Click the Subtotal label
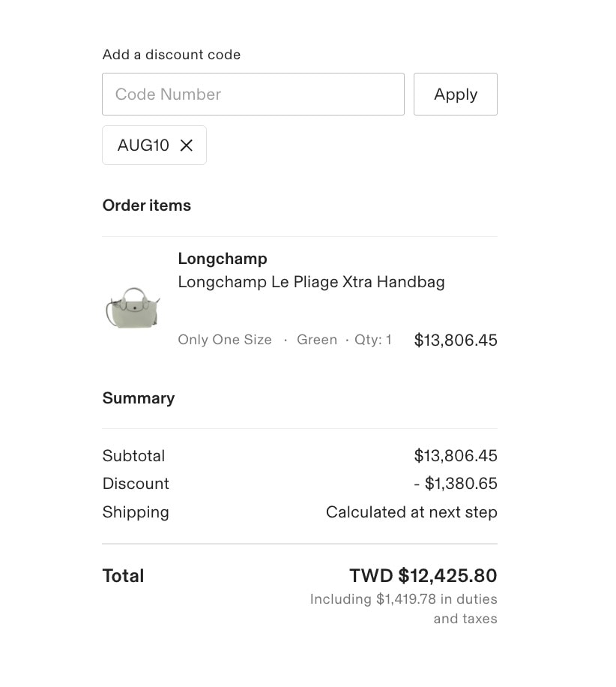Image resolution: width=616 pixels, height=687 pixels. pyautogui.click(x=133, y=456)
